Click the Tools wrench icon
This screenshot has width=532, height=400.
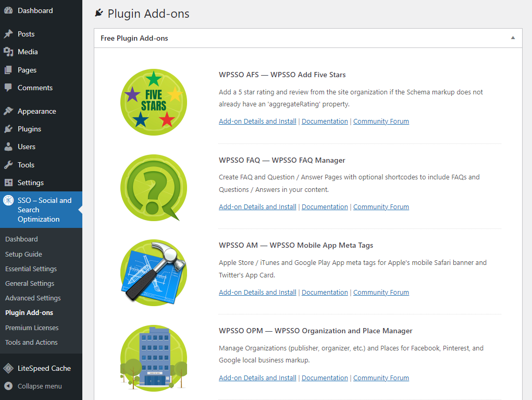pyautogui.click(x=8, y=165)
